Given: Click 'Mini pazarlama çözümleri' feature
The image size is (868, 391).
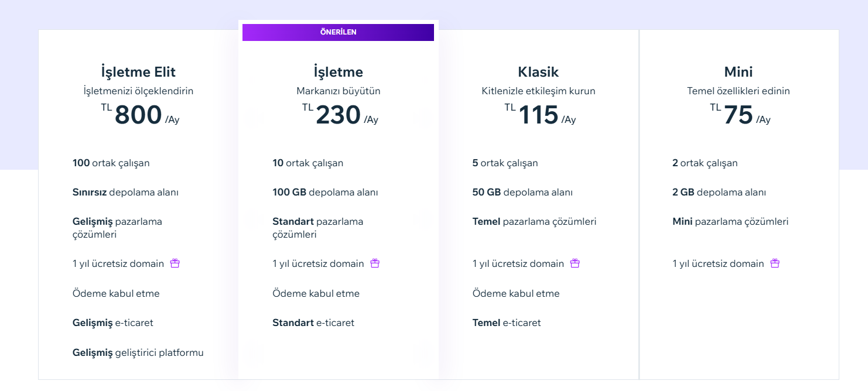Looking at the screenshot, I should point(730,221).
